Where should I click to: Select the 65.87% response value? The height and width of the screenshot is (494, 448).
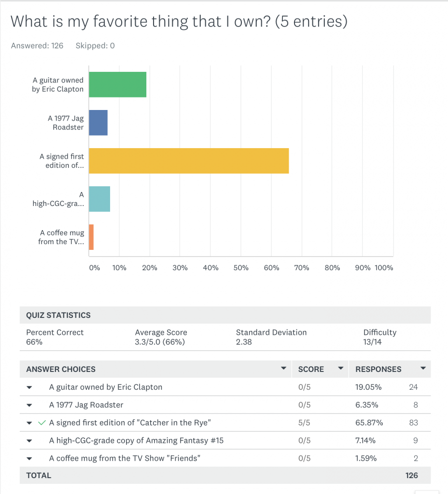pos(369,423)
